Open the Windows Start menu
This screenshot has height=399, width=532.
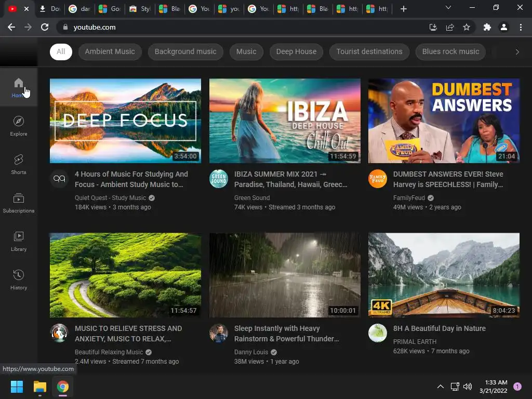point(17,387)
